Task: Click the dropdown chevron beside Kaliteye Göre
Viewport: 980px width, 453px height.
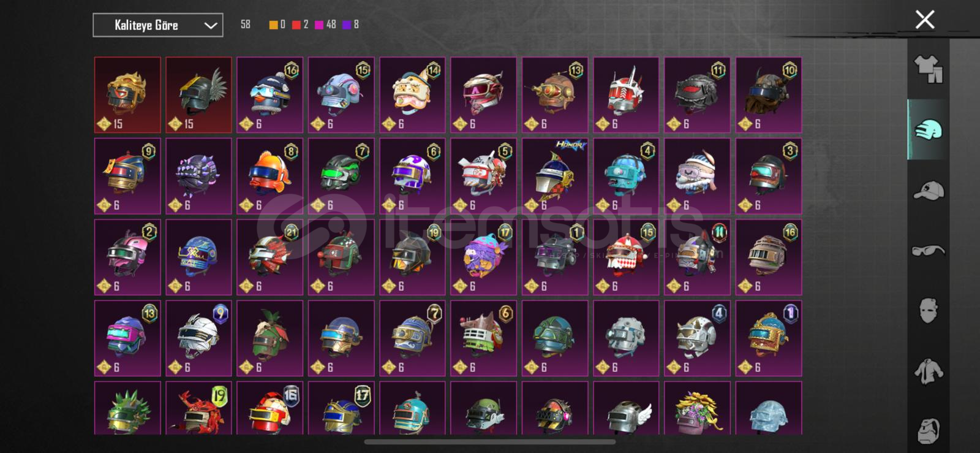Action: point(210,26)
